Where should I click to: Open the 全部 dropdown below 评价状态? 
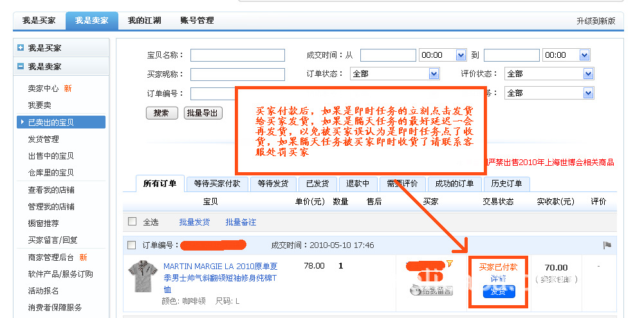coord(549,93)
